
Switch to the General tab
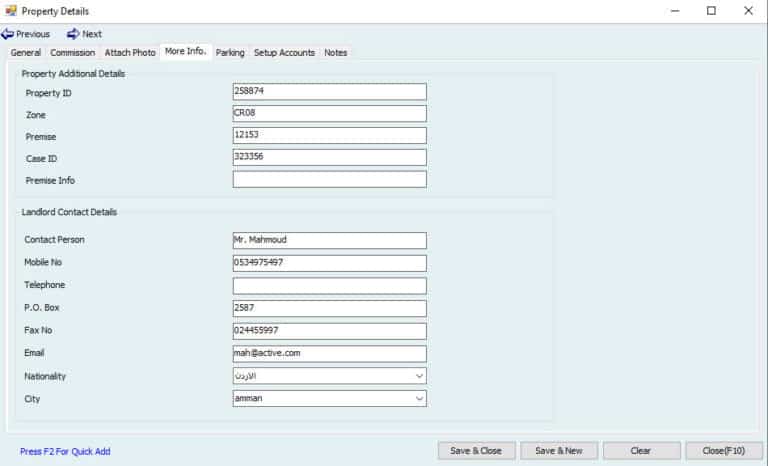(26, 53)
